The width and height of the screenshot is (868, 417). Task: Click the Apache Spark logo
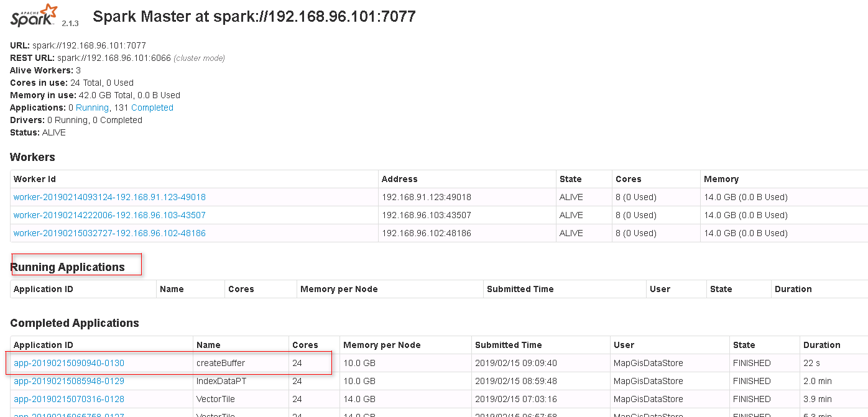point(34,16)
